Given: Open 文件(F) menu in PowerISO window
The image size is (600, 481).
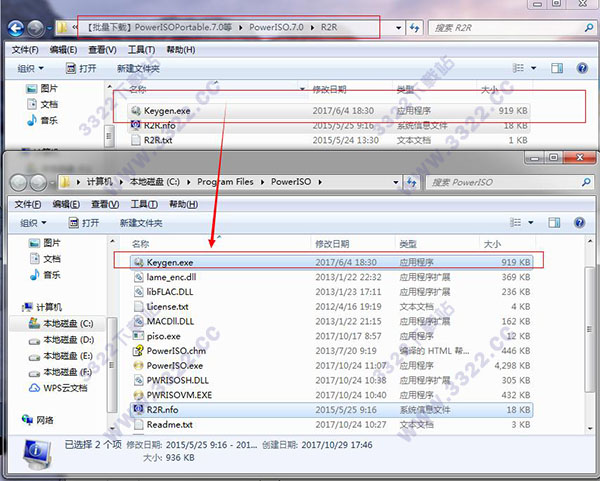Looking at the screenshot, I should 28,204.
